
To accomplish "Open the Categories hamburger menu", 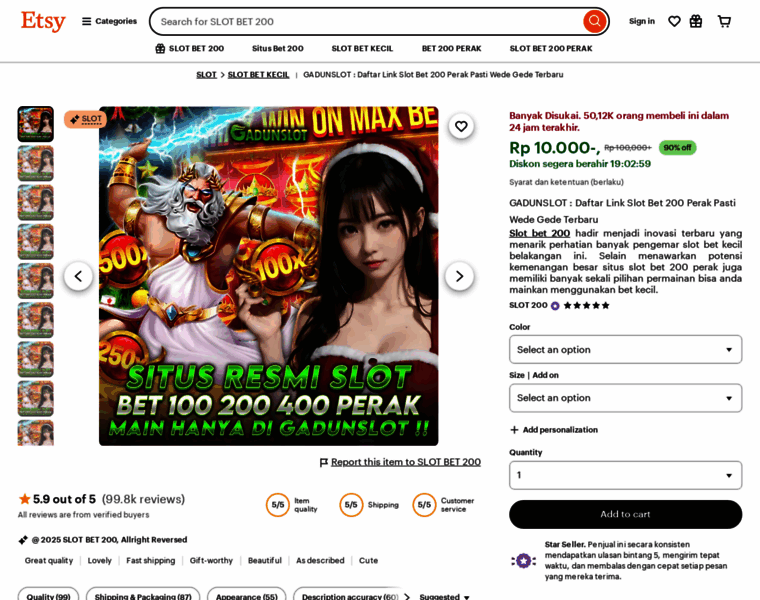I will pyautogui.click(x=110, y=21).
